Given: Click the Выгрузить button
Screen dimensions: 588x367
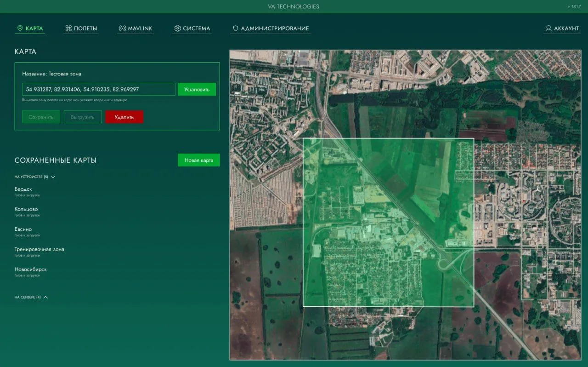Looking at the screenshot, I should point(83,117).
